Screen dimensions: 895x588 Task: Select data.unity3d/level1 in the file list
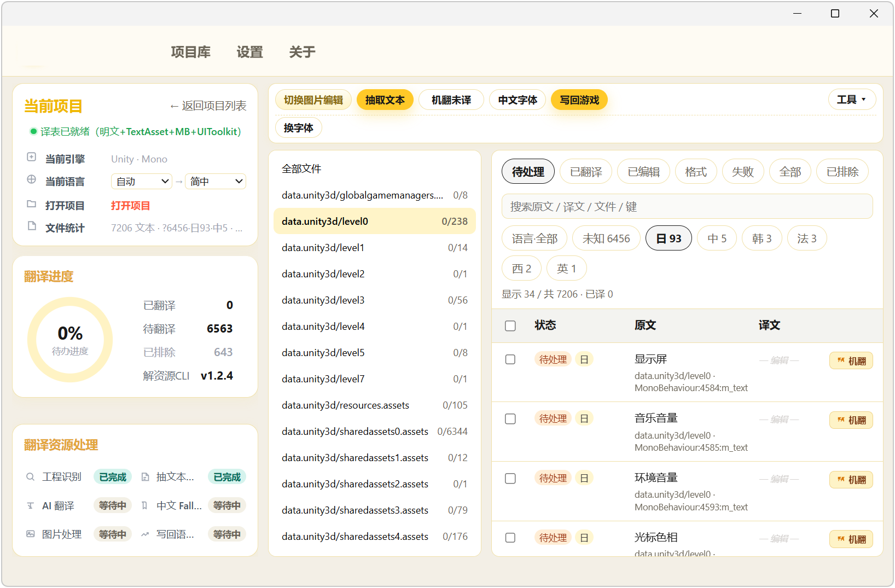click(x=375, y=248)
